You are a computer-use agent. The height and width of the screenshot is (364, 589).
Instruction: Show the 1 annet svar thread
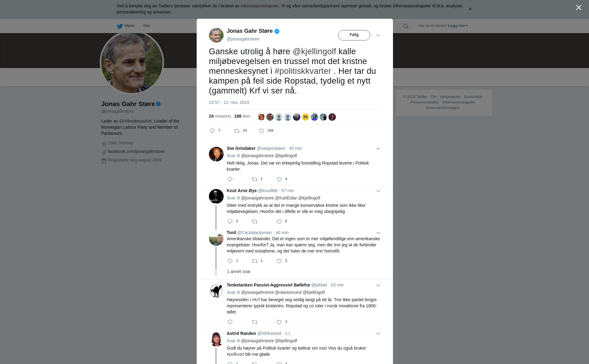click(239, 271)
